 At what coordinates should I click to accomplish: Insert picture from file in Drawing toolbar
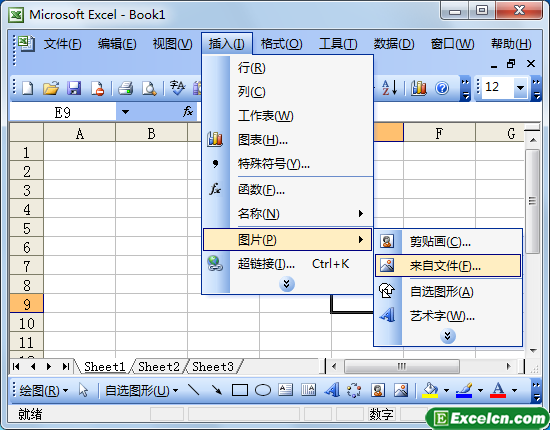(401, 390)
